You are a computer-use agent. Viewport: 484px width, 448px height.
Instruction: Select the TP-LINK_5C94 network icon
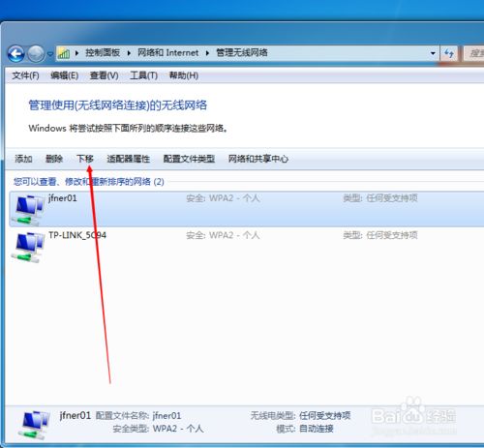pyautogui.click(x=27, y=248)
